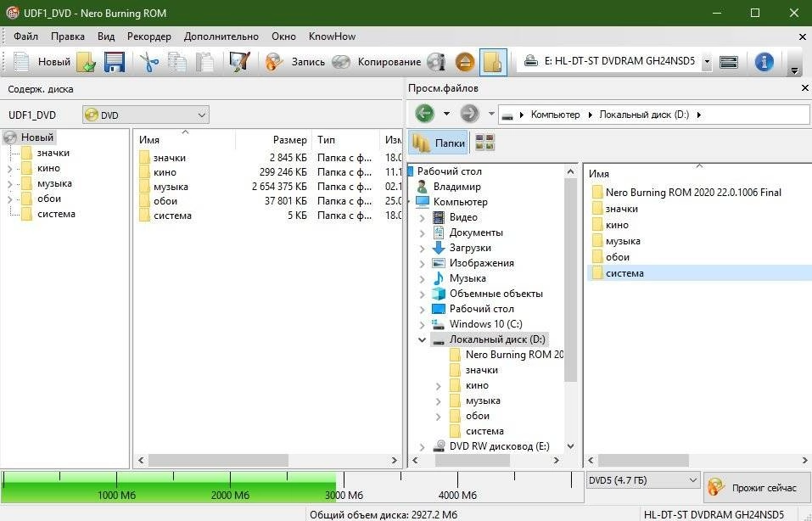Switch to thumbnails view icon
Screen dimensions: 812x521
pyautogui.click(x=484, y=143)
